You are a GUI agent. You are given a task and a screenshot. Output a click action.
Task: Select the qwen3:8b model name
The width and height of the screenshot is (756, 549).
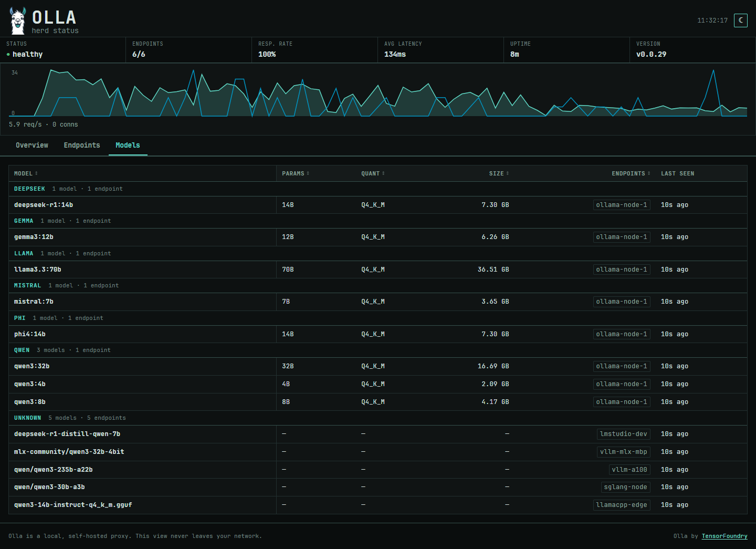(x=30, y=402)
